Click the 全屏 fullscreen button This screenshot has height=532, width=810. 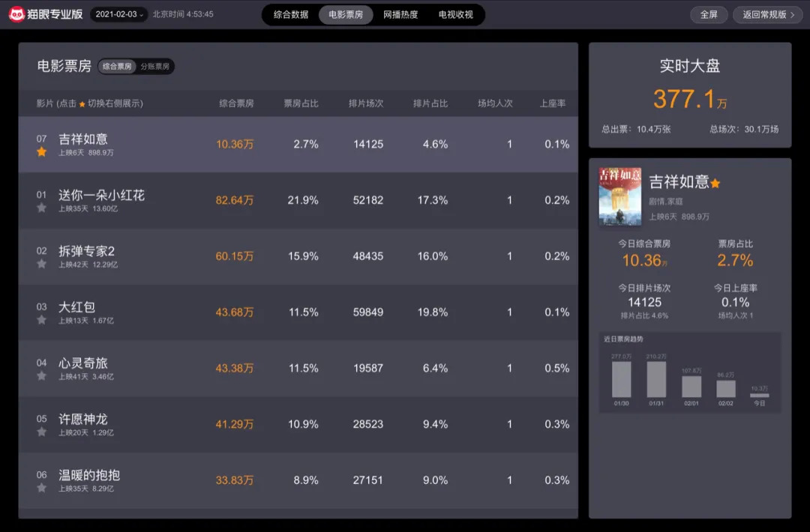pos(709,14)
